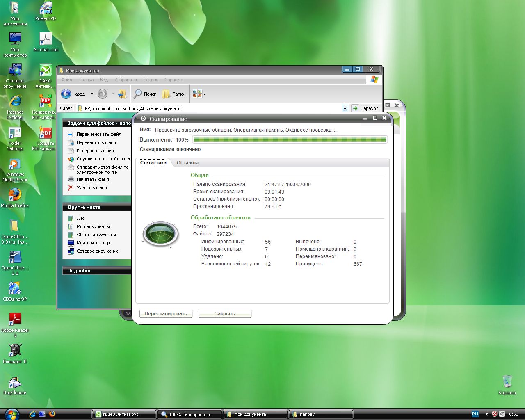The width and height of the screenshot is (525, 420).
Task: Click the Up folder icon in Explorer toolbar
Action: (x=122, y=94)
